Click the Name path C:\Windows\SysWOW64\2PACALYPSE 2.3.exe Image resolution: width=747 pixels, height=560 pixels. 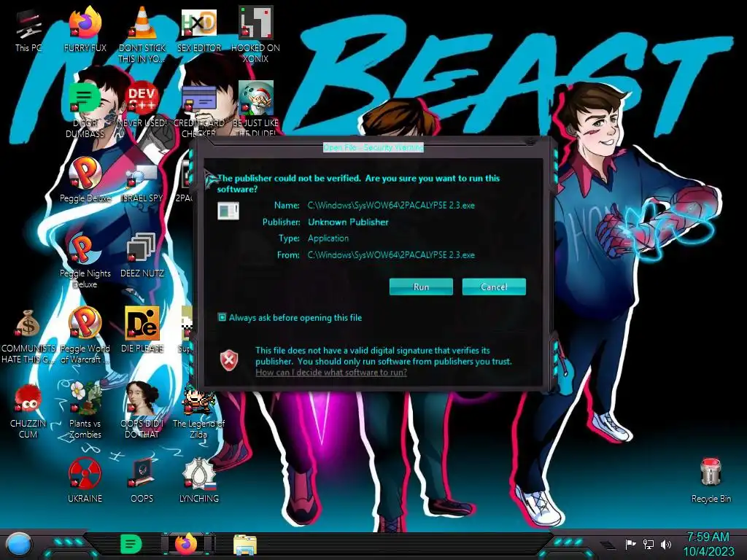click(x=391, y=205)
